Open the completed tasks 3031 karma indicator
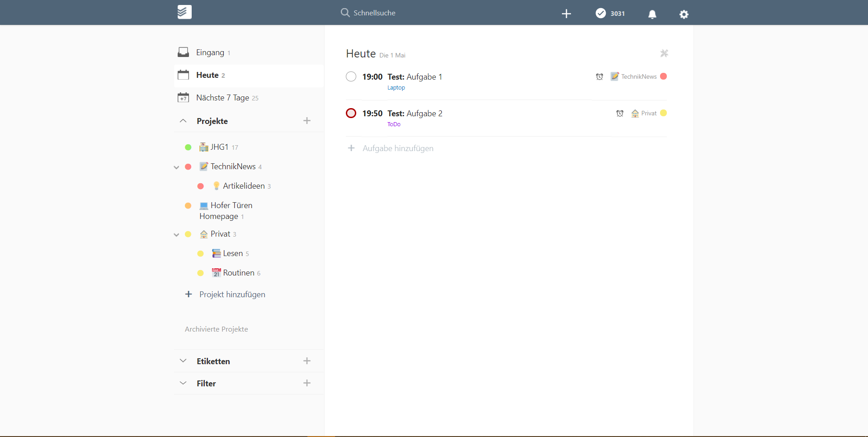This screenshot has width=868, height=437. (x=610, y=13)
